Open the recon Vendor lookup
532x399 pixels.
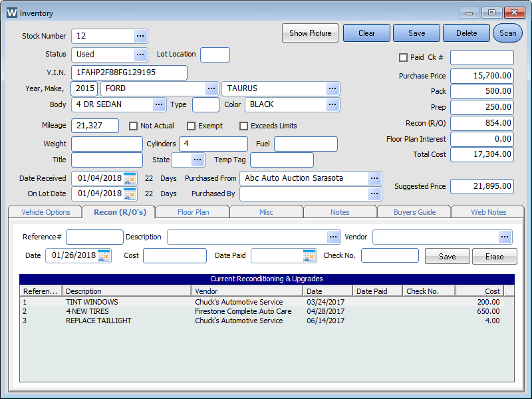click(505, 237)
